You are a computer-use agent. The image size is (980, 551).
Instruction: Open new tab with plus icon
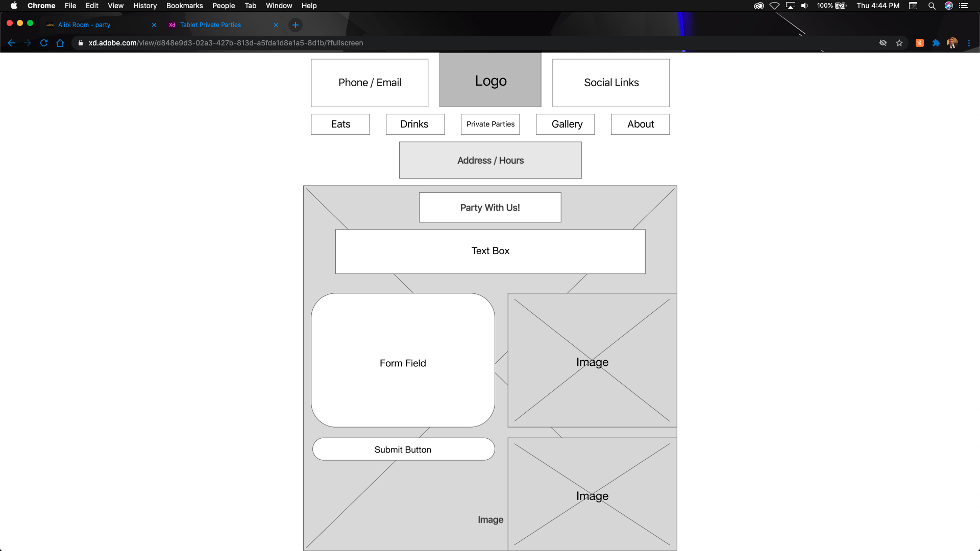(x=296, y=25)
